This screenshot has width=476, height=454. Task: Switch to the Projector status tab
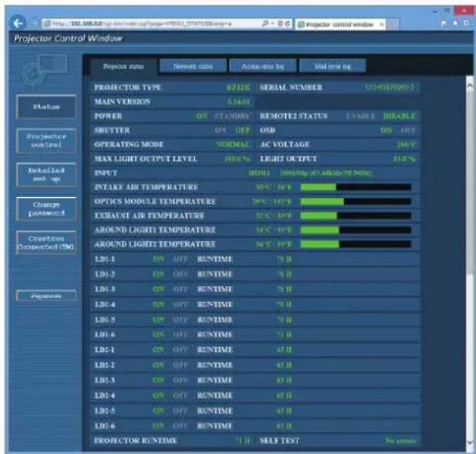[x=123, y=66]
